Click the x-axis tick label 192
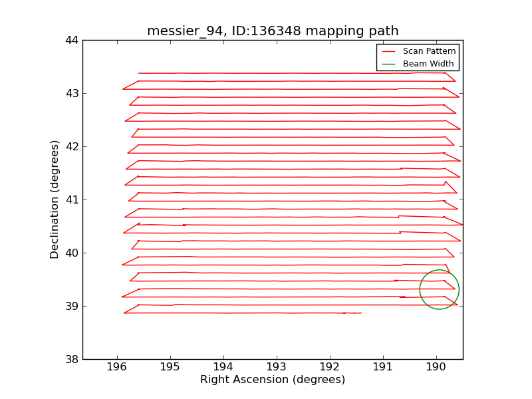Screen dimensions: 532x399 coord(330,367)
